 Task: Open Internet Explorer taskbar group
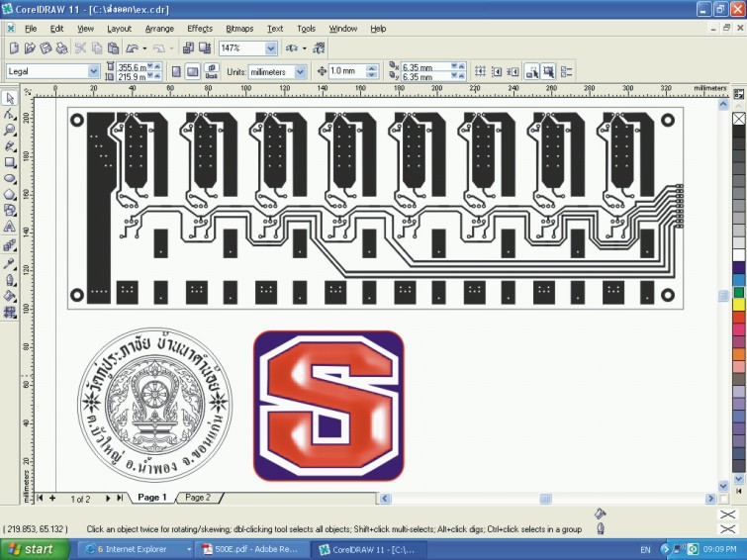point(136,549)
